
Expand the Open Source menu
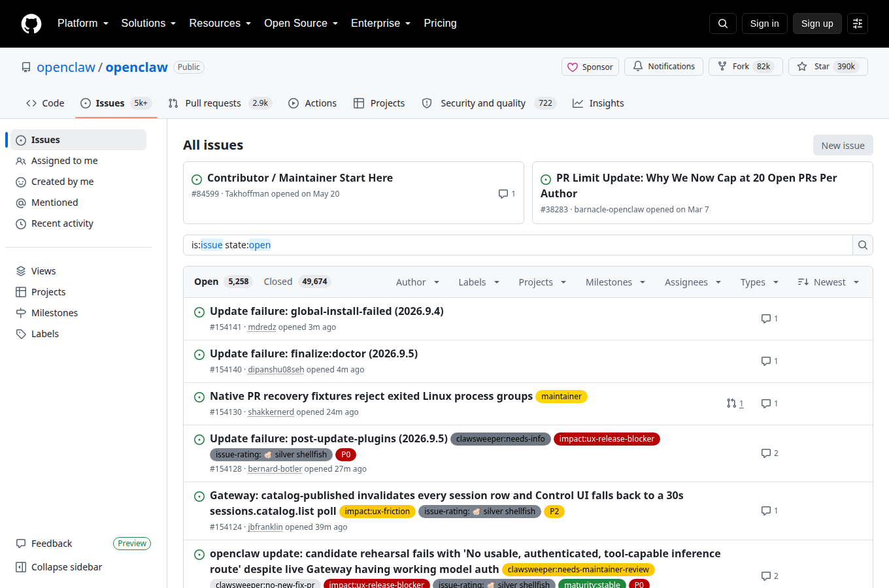point(301,24)
